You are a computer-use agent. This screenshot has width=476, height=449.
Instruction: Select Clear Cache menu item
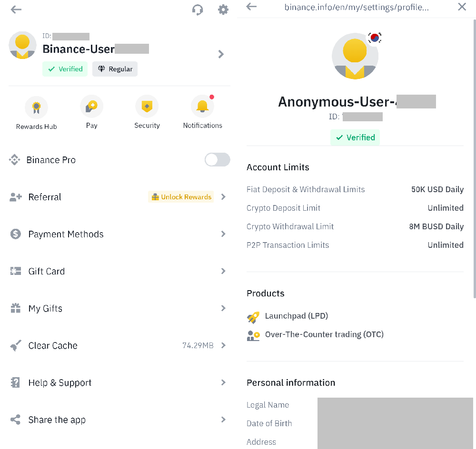(x=119, y=345)
